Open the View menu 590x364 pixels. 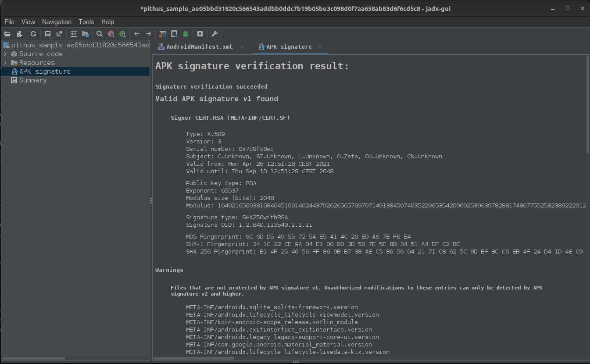tap(28, 21)
